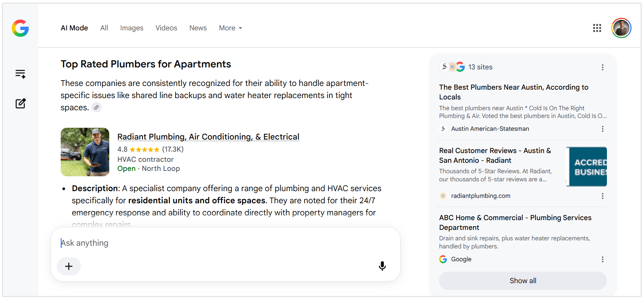Image resolution: width=644 pixels, height=300 pixels.
Task: Click the Accredited Business thumbnail
Action: [586, 167]
